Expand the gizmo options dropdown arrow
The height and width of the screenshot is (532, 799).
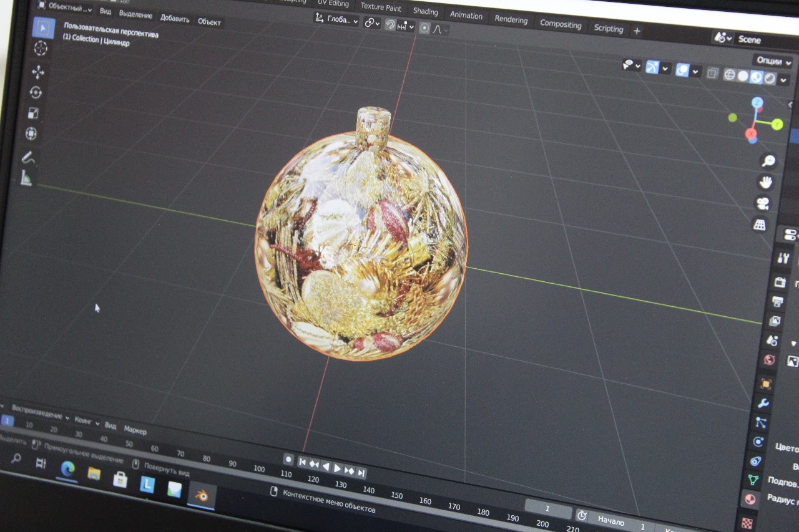(x=666, y=68)
